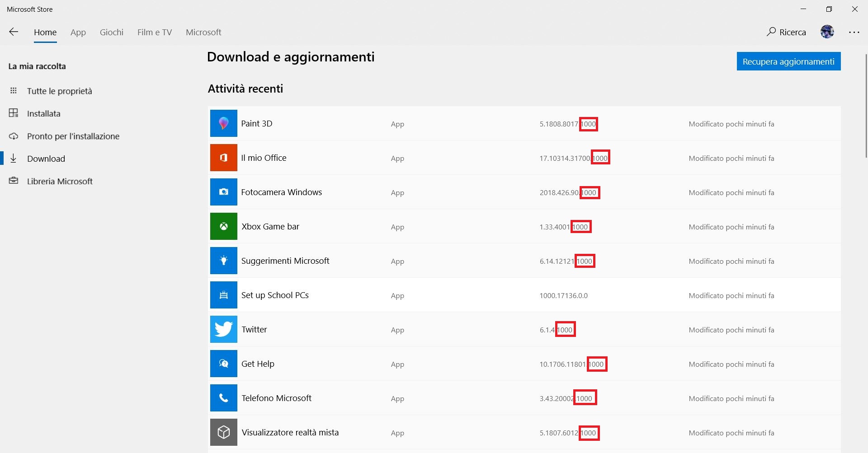Open the user profile avatar
Image resolution: width=868 pixels, height=453 pixels.
[827, 32]
